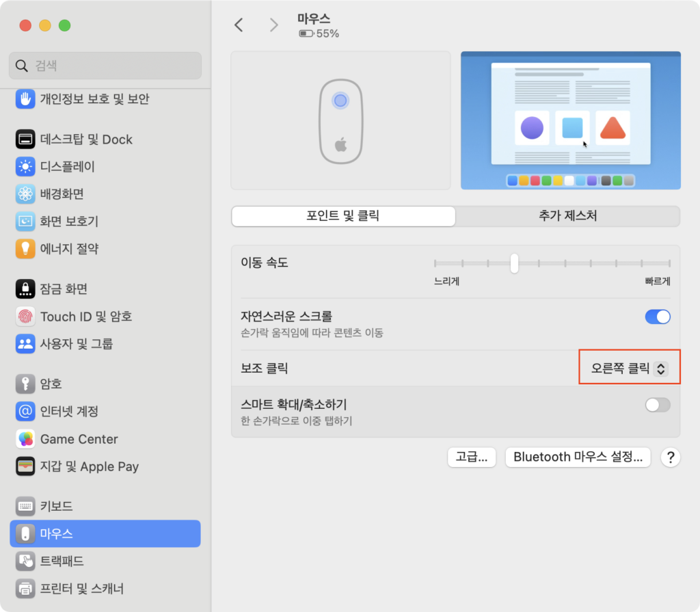Click the 고급... button
This screenshot has height=612, width=700.
tap(472, 457)
